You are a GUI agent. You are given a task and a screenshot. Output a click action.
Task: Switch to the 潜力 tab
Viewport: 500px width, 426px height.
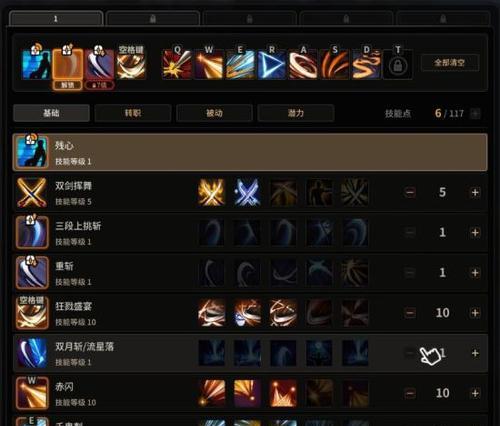[296, 113]
